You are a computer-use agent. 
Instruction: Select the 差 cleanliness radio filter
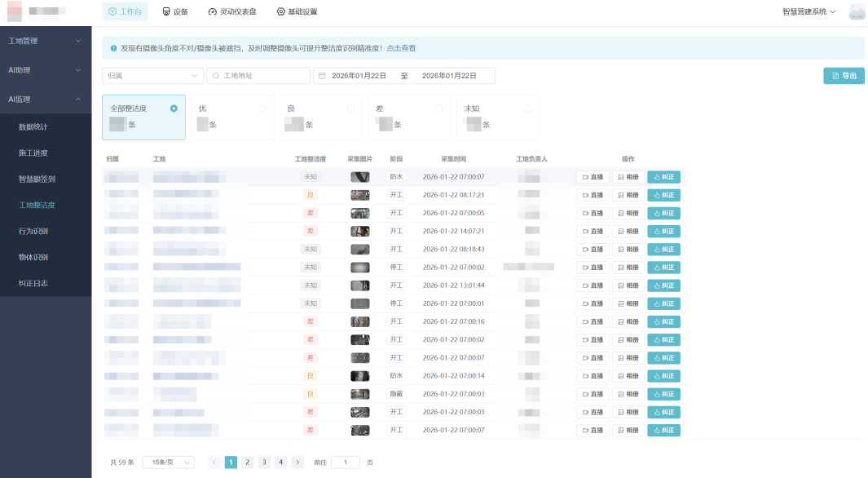(x=439, y=108)
